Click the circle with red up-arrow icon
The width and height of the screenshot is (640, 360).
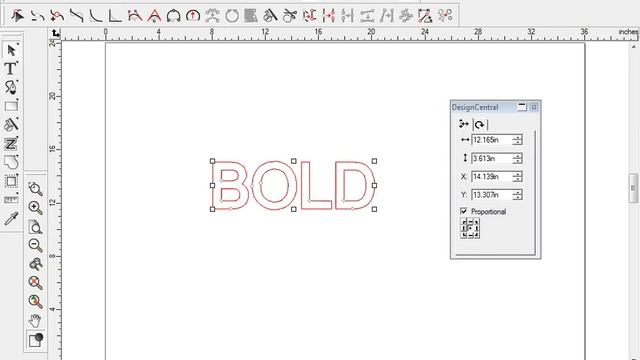click(x=193, y=16)
